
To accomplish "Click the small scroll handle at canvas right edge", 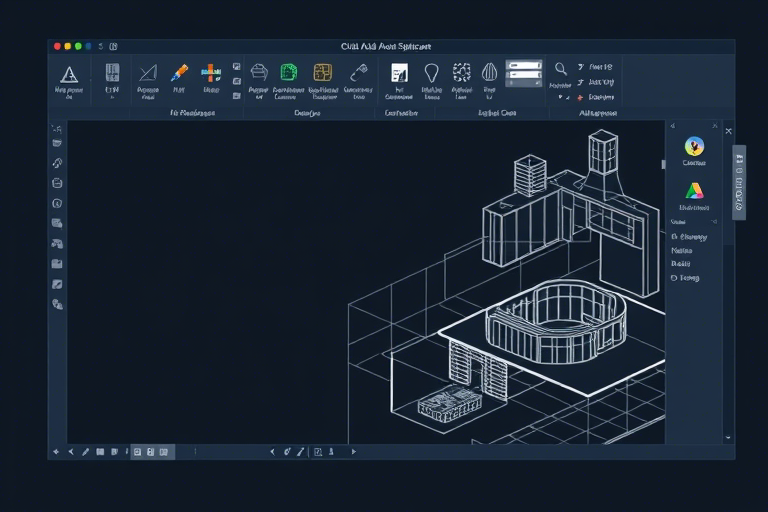I will click(663, 165).
